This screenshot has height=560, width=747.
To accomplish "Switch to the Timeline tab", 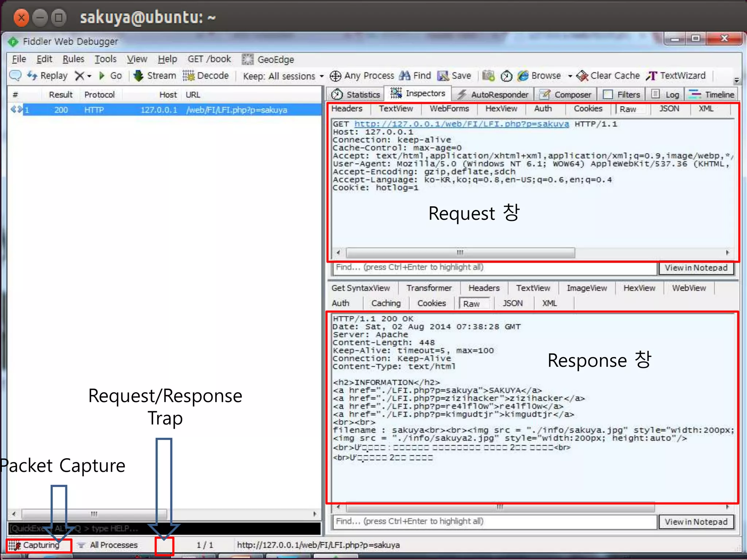I will tap(711, 94).
